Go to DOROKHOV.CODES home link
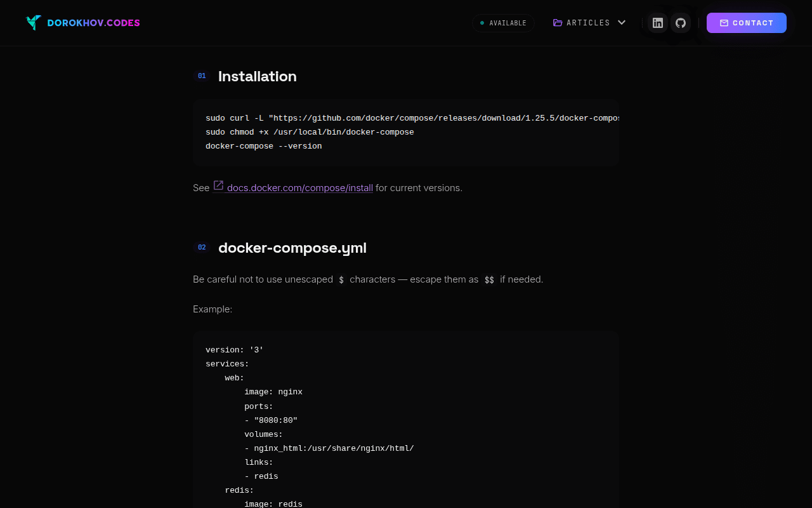This screenshot has width=812, height=508. pyautogui.click(x=83, y=23)
